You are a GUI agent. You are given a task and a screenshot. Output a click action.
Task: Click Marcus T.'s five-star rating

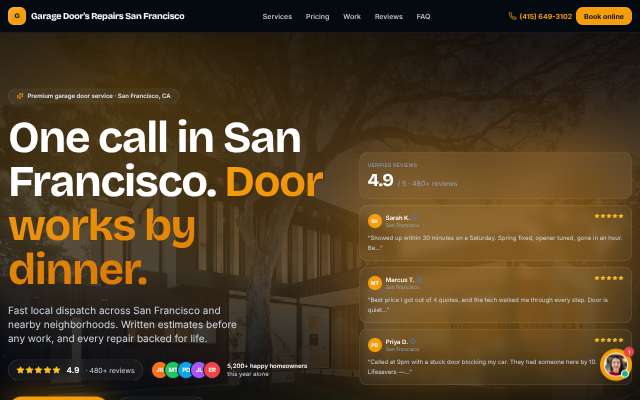pyautogui.click(x=609, y=278)
